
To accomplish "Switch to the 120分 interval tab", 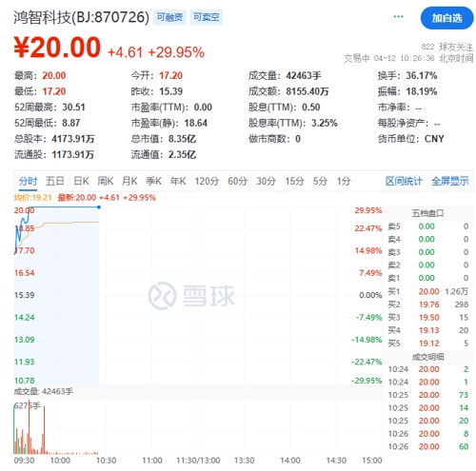I will 207,181.
